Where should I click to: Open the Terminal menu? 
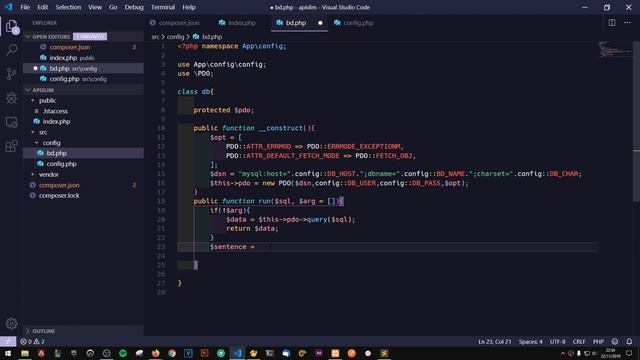(x=163, y=7)
